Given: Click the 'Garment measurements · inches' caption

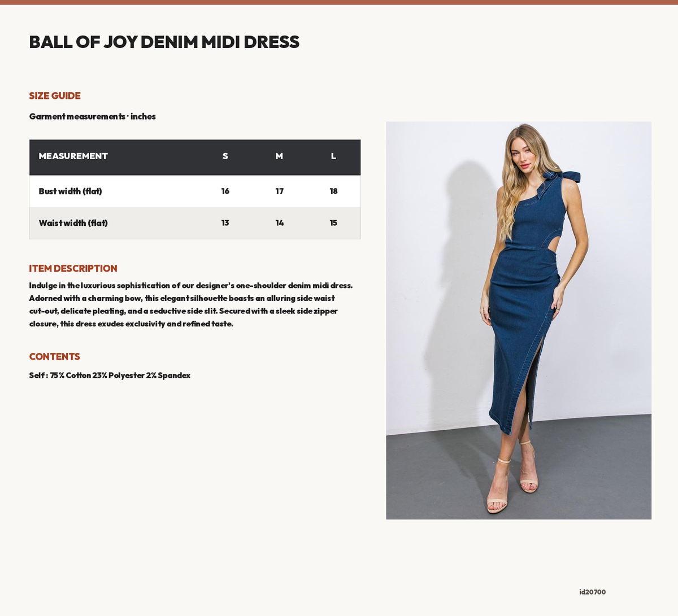Looking at the screenshot, I should coord(93,116).
